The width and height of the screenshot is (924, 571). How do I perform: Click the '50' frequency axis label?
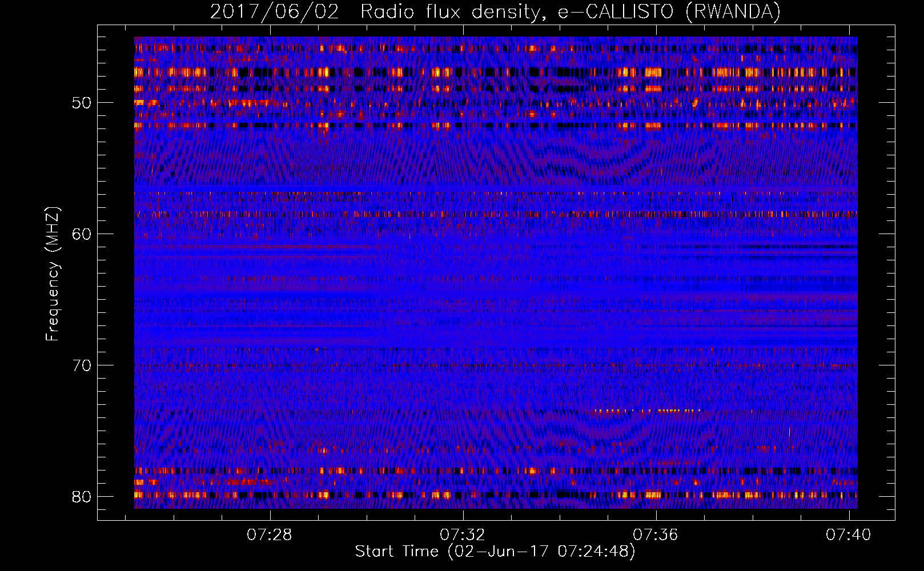82,103
